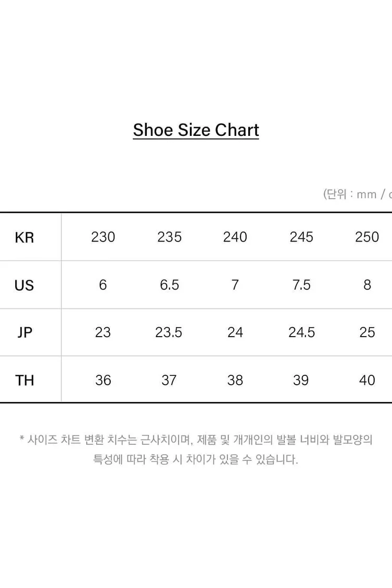Click KR size 240 cell
The image size is (392, 588).
click(x=235, y=237)
